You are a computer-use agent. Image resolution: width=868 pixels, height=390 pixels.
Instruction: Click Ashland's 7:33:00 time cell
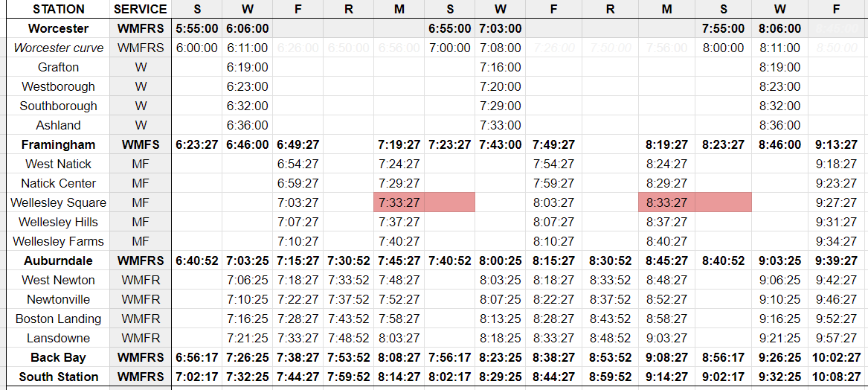(501, 126)
